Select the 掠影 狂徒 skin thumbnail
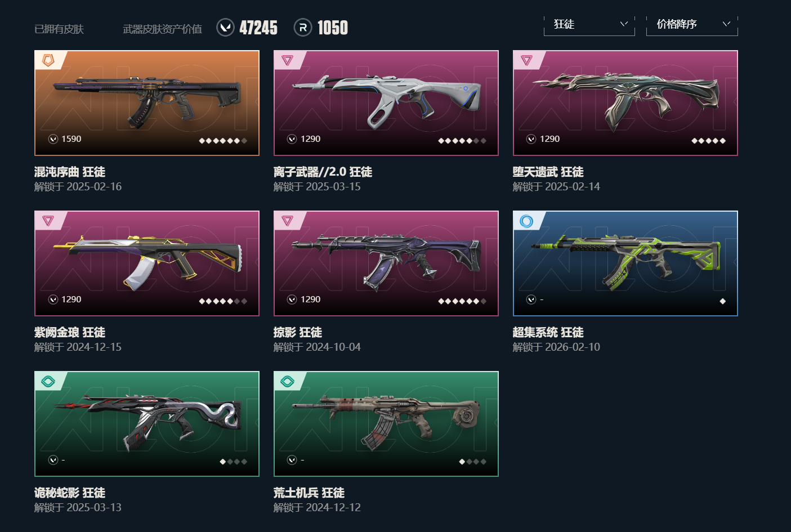The height and width of the screenshot is (532, 791). click(x=386, y=263)
